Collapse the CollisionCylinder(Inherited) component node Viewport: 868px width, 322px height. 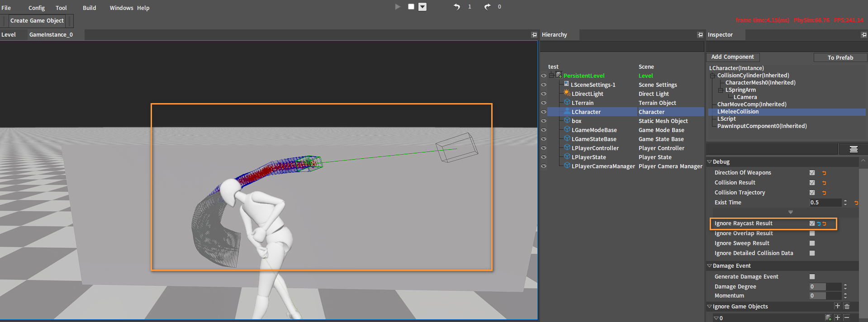click(x=712, y=76)
